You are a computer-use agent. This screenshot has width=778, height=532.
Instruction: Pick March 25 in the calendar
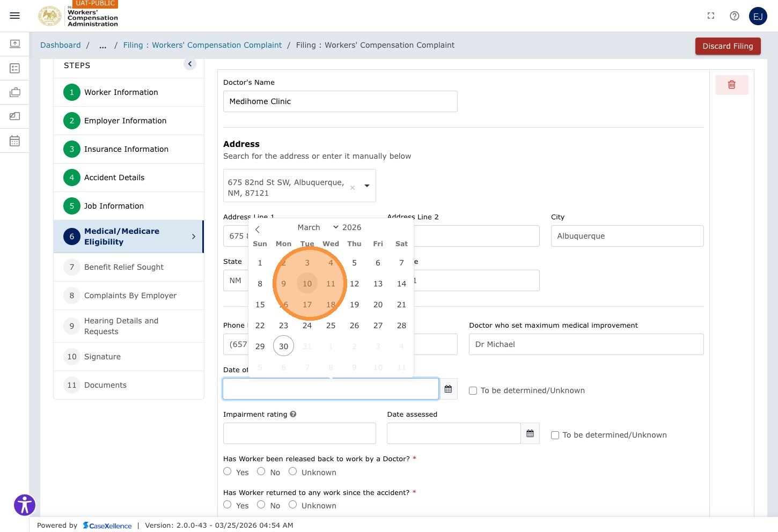(x=331, y=326)
